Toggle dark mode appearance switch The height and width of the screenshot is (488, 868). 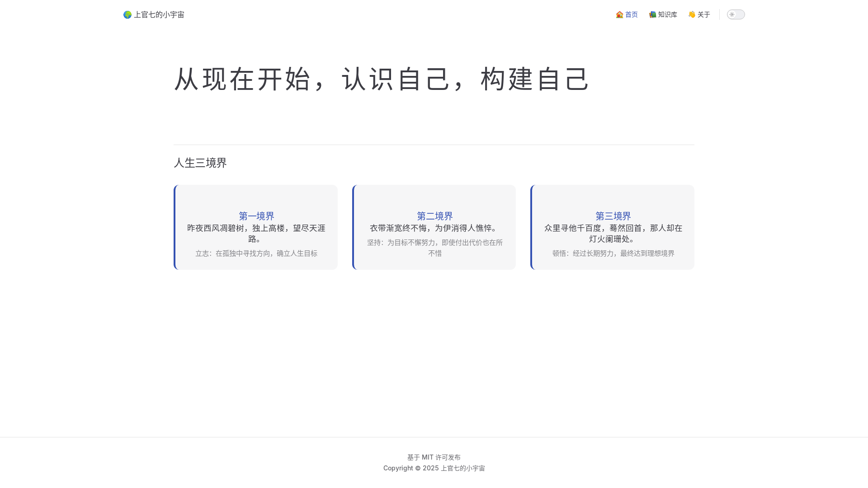coord(736,14)
